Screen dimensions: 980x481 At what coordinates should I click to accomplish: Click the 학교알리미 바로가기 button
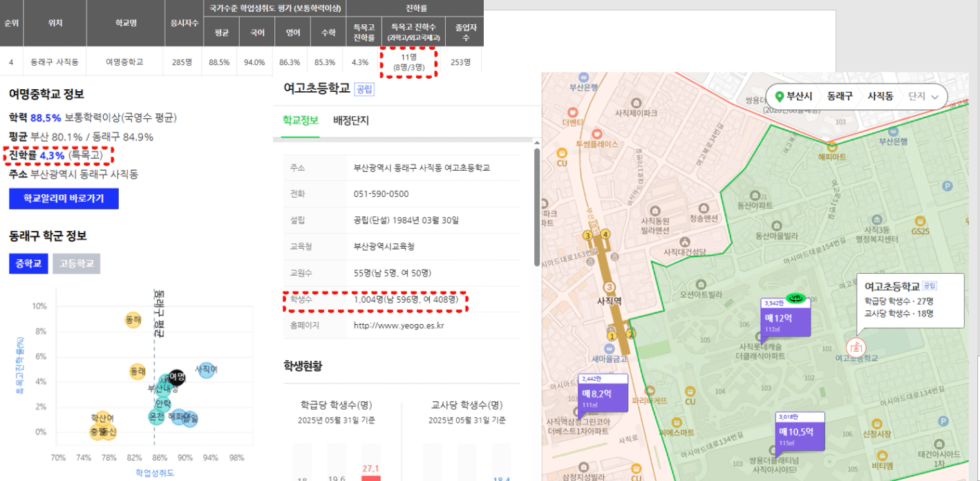[64, 198]
